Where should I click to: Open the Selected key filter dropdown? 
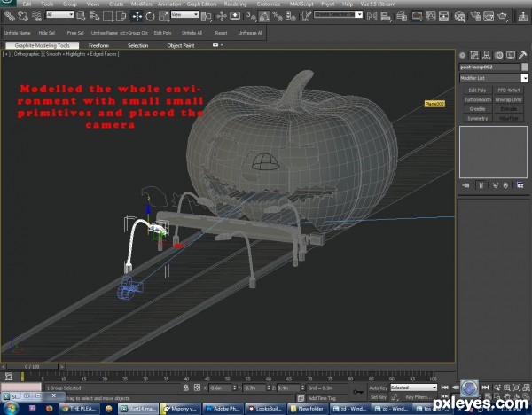[413, 388]
